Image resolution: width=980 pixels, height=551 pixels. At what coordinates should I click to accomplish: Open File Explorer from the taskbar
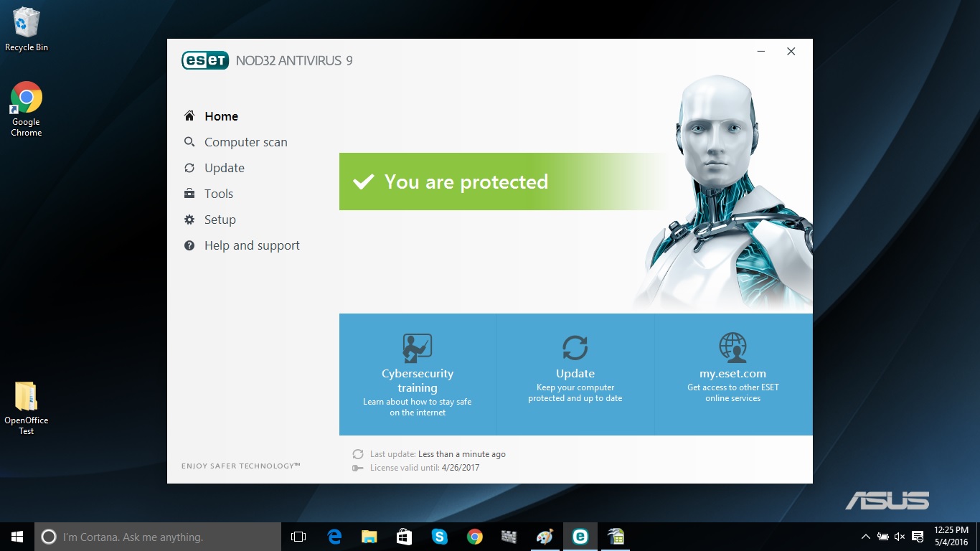369,537
